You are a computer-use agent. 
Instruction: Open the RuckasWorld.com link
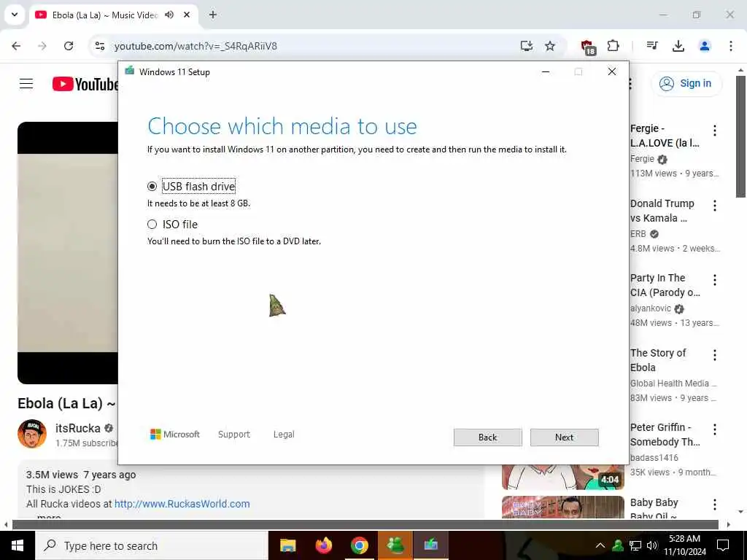click(182, 504)
